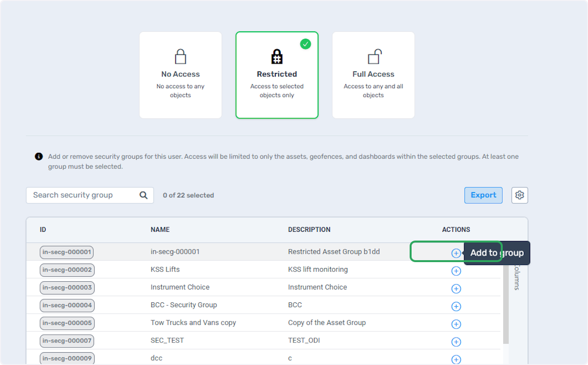Viewport: 588px width, 365px height.
Task: Click ID badge in-secg-000009
Action: [x=67, y=358]
